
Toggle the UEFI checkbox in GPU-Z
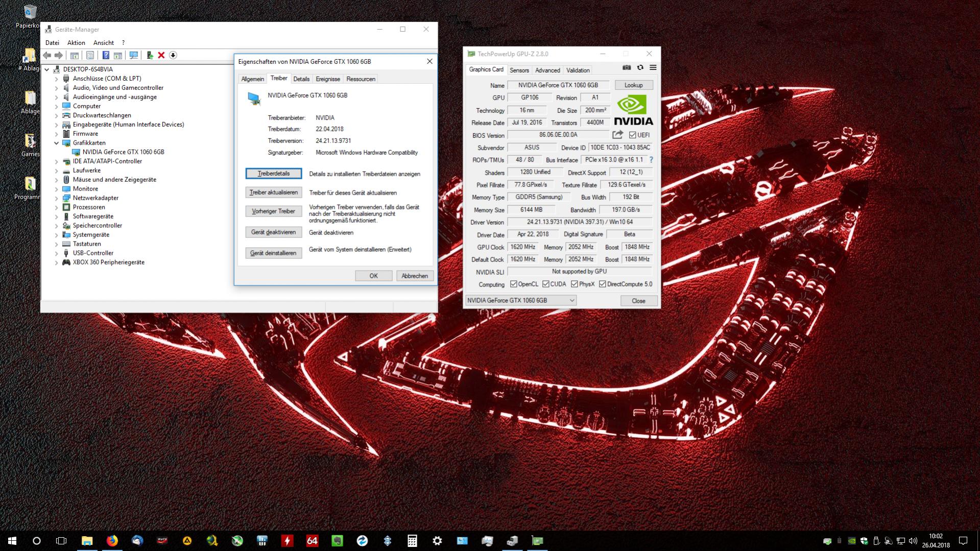pyautogui.click(x=633, y=135)
